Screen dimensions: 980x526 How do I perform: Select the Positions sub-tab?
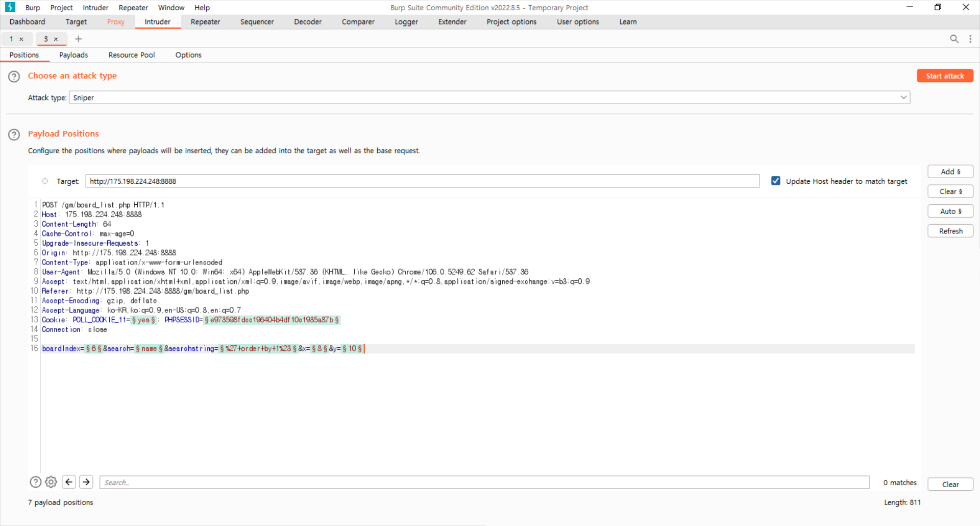(24, 55)
